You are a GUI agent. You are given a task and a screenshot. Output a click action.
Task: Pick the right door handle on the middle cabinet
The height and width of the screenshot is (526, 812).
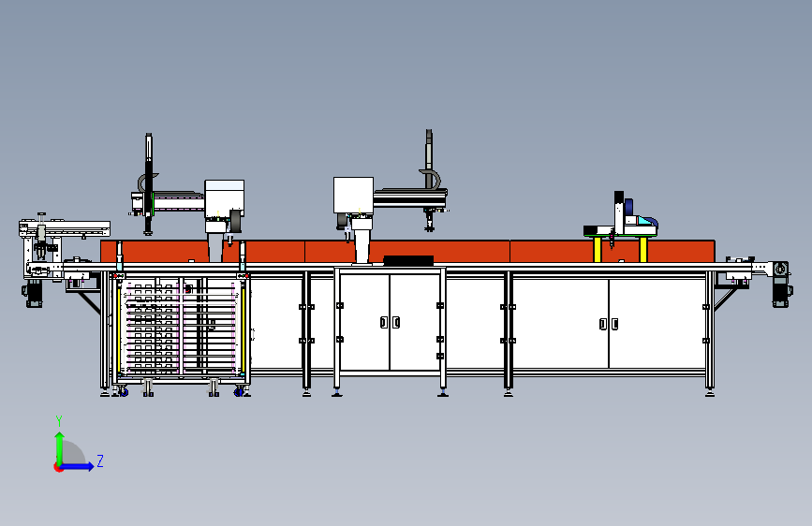click(396, 323)
